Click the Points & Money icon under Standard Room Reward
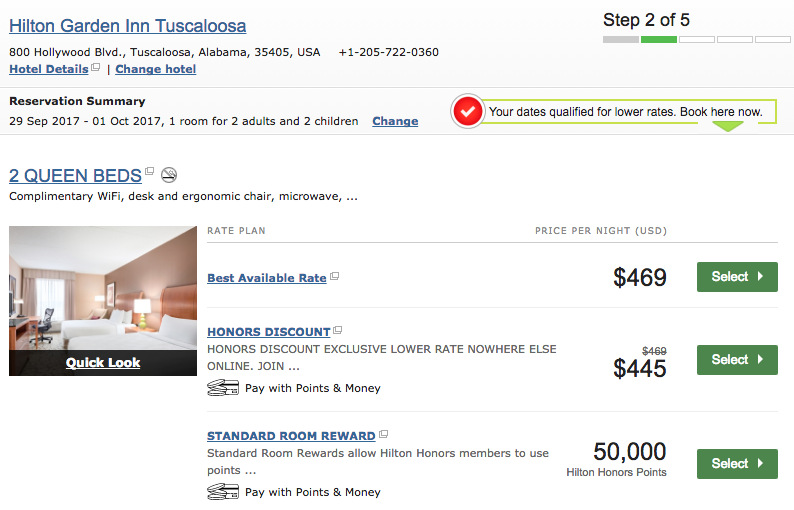 [x=223, y=492]
